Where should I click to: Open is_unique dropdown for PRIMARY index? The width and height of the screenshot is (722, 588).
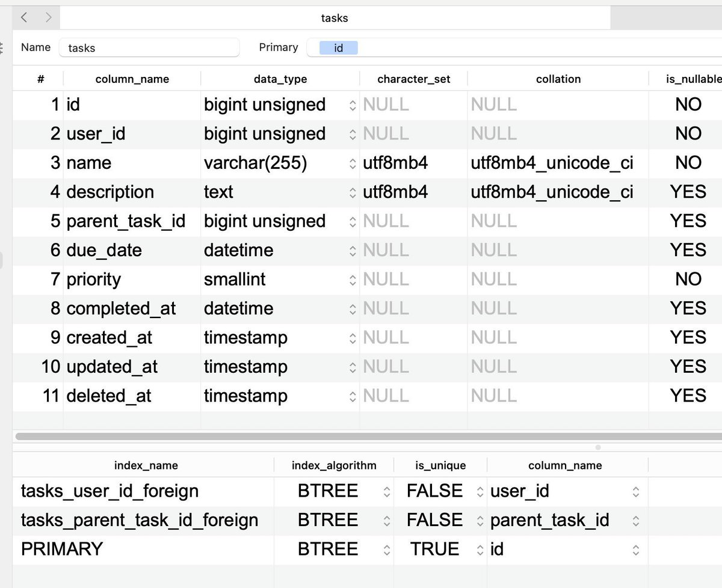(480, 550)
